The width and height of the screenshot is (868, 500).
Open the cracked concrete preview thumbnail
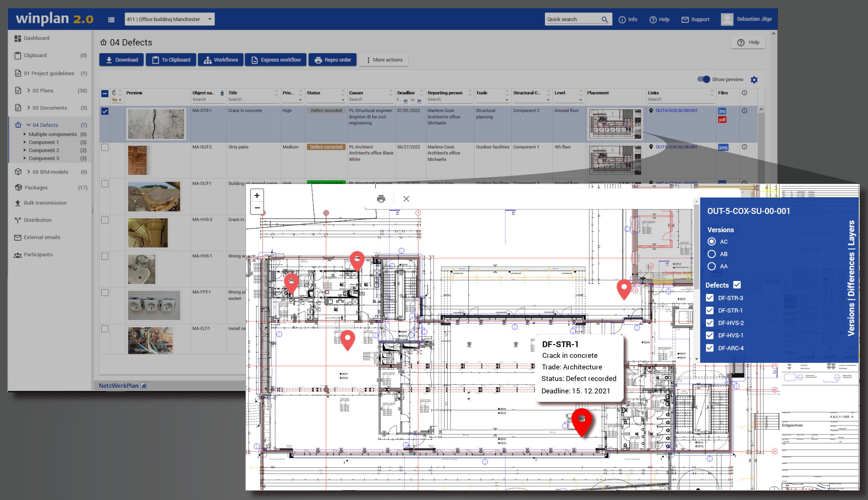coord(156,124)
